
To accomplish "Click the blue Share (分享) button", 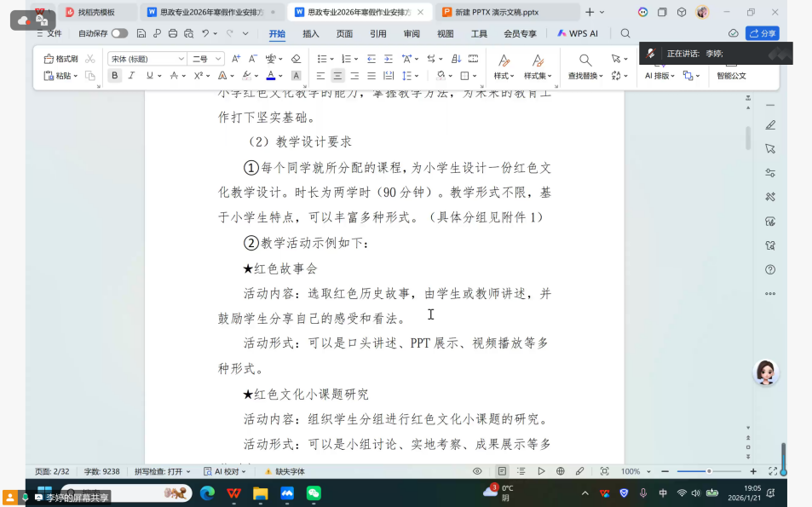I will pyautogui.click(x=762, y=33).
